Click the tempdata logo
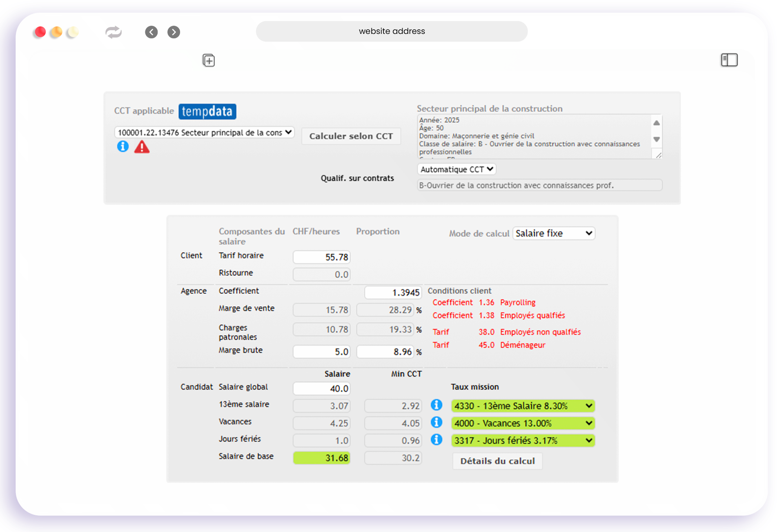This screenshot has height=532, width=784. tap(207, 111)
